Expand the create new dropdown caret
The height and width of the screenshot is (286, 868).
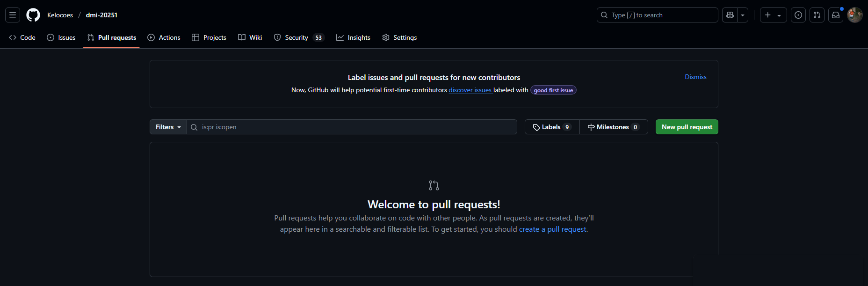pyautogui.click(x=779, y=15)
